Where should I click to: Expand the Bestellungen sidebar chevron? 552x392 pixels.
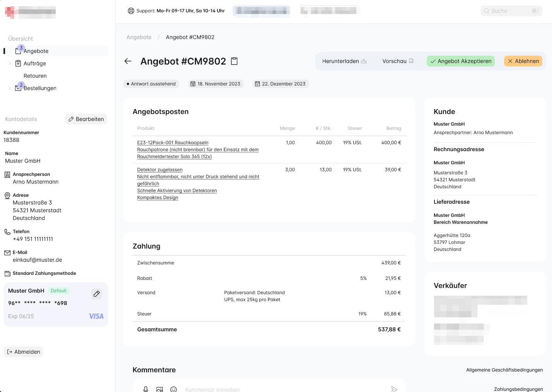(10, 88)
